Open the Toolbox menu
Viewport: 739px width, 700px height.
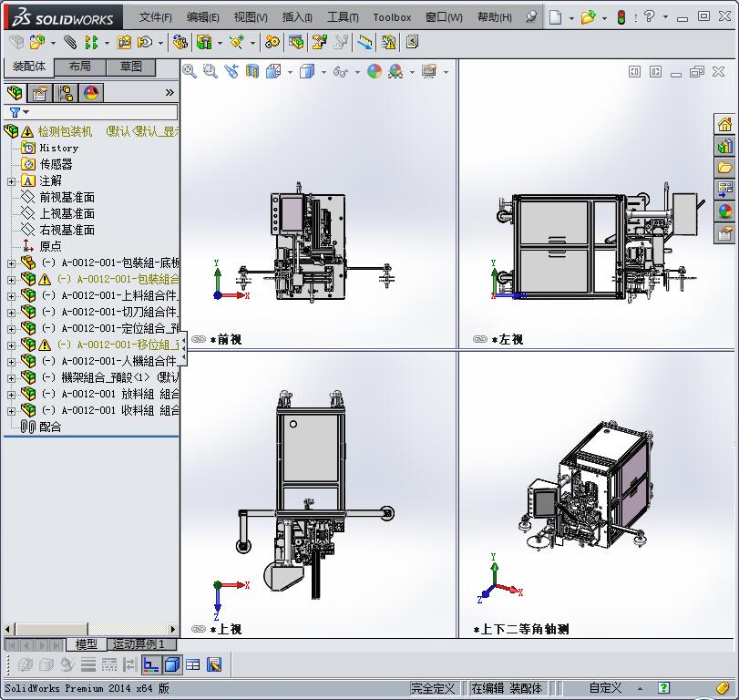[392, 17]
